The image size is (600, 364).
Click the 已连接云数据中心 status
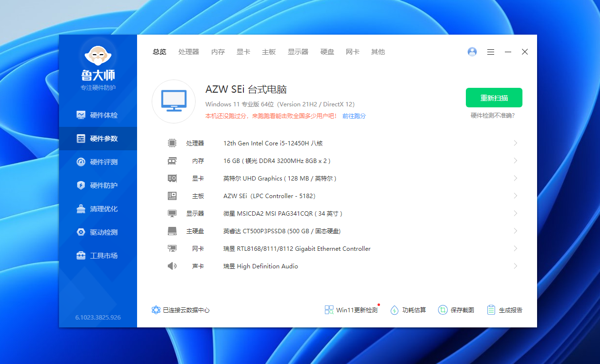click(x=186, y=310)
